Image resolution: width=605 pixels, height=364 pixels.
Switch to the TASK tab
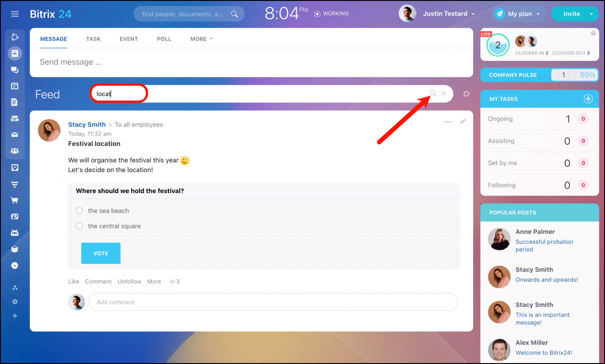coord(93,39)
